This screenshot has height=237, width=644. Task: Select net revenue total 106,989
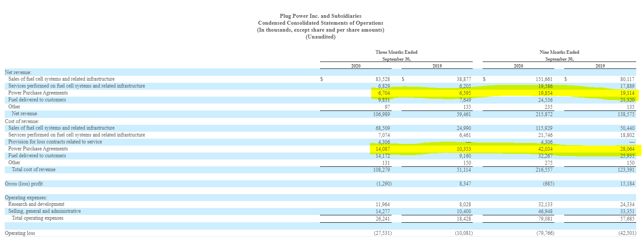pos(382,114)
